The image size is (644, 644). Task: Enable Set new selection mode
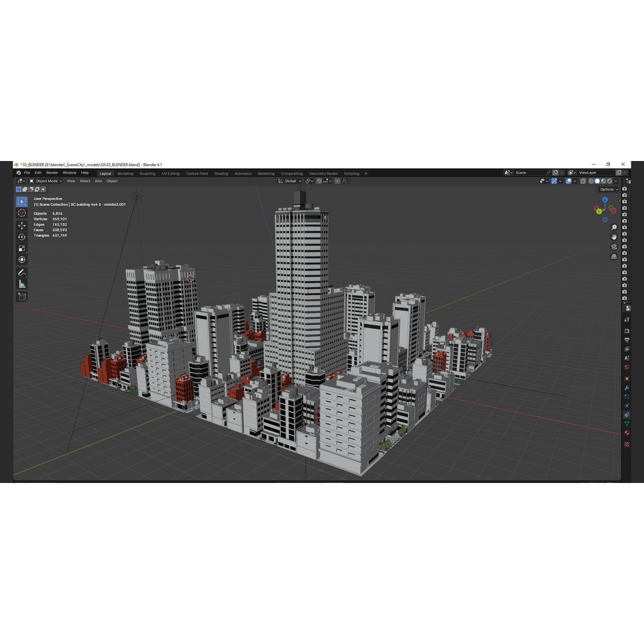click(x=18, y=190)
